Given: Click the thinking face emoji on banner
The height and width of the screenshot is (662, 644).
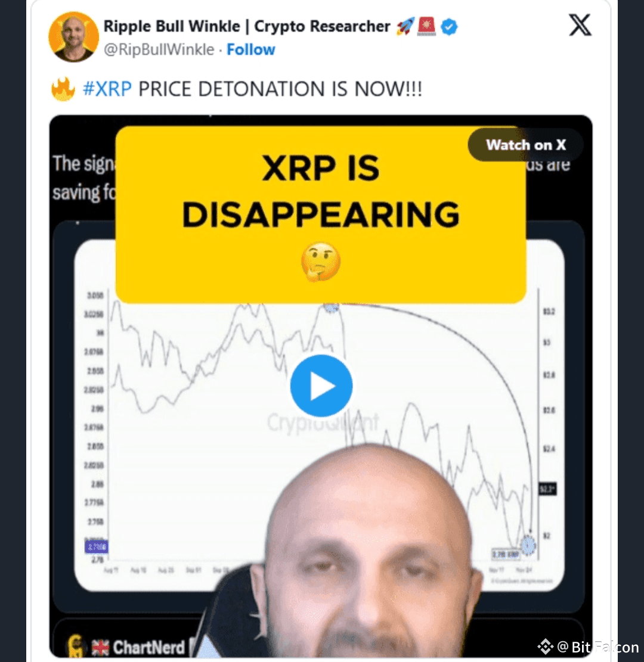Looking at the screenshot, I should tap(321, 262).
